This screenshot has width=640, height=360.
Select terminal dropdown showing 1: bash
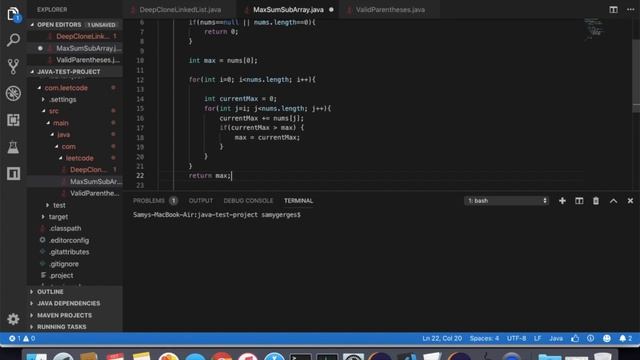tap(506, 201)
